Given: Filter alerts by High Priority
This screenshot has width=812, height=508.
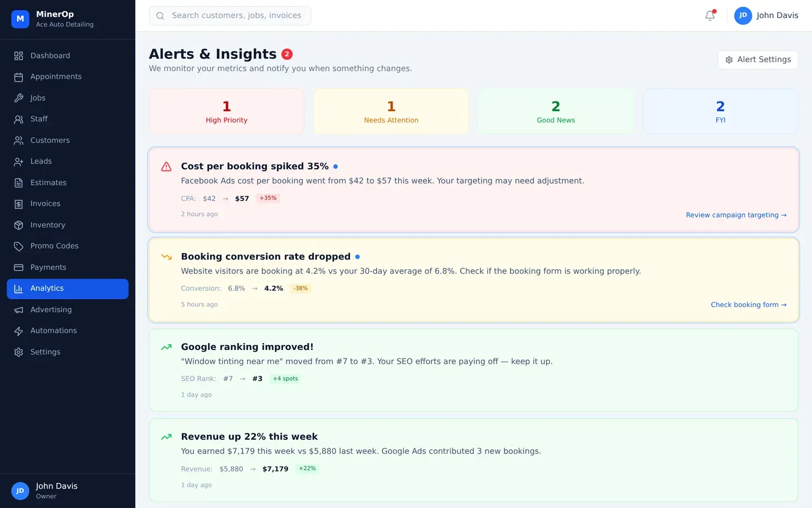Looking at the screenshot, I should coord(226,111).
